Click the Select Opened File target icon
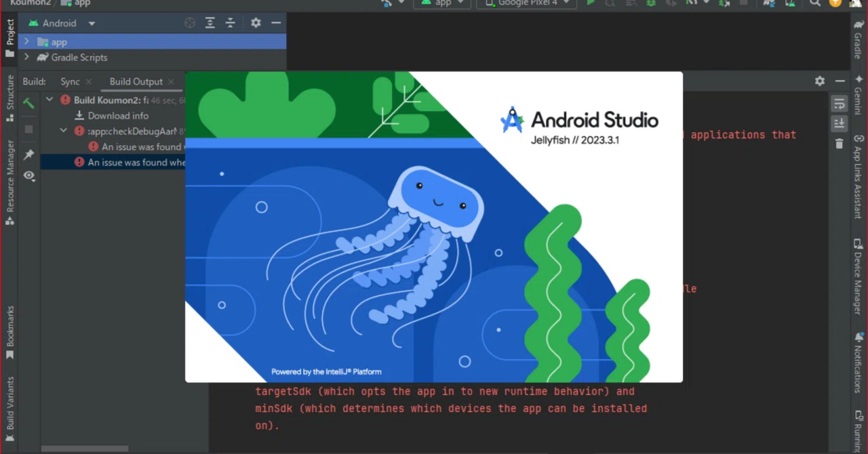The image size is (868, 454). [x=190, y=23]
